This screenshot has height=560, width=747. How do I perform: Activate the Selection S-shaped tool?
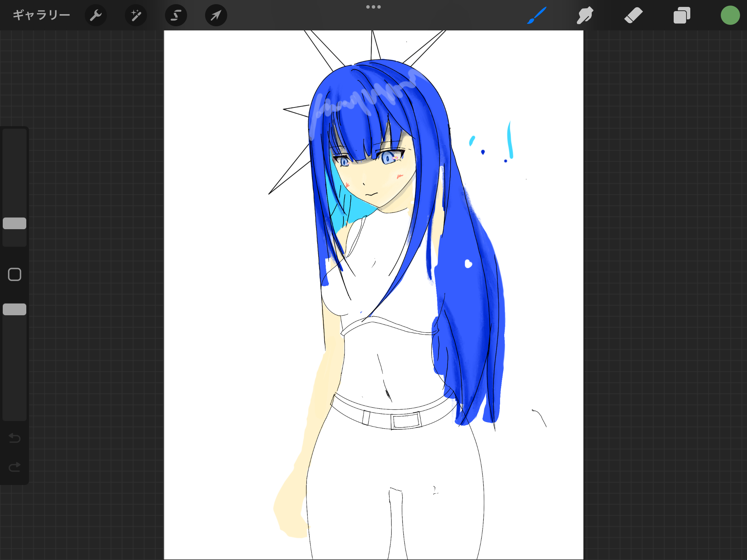pos(176,15)
